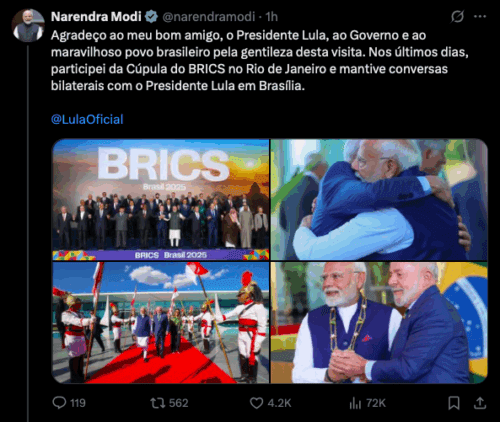The image size is (500, 422).
Task: Open the @narendramodi handle link
Action: [208, 17]
